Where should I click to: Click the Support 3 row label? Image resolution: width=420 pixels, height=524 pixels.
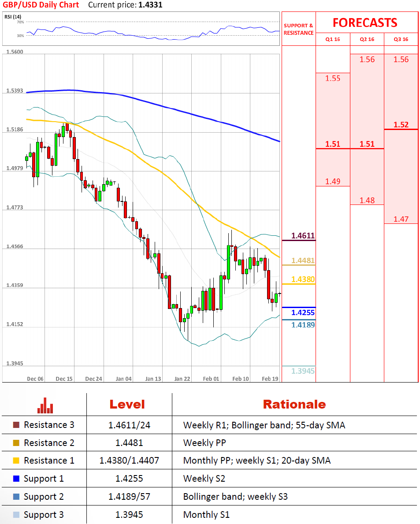click(x=44, y=515)
